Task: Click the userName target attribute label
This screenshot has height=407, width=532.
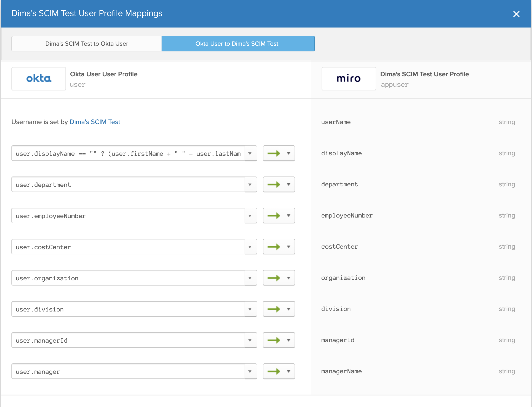Action: point(336,122)
